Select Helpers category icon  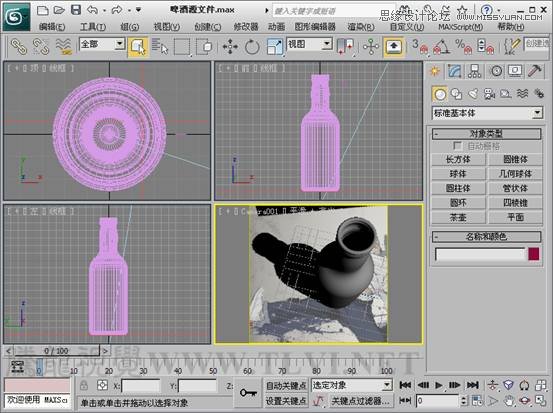506,94
